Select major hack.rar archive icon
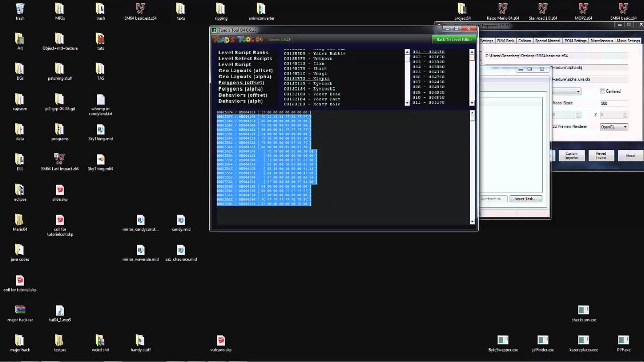This screenshot has height=362, width=644. click(20, 310)
